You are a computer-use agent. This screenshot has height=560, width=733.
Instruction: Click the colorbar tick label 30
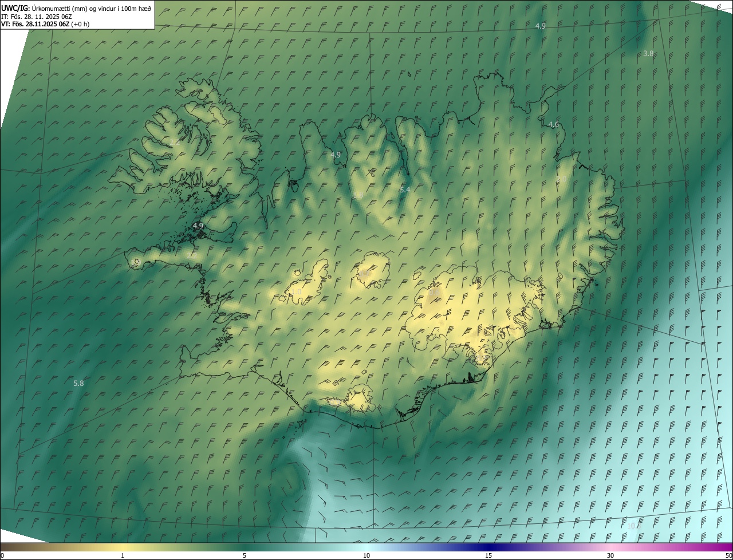(x=610, y=555)
